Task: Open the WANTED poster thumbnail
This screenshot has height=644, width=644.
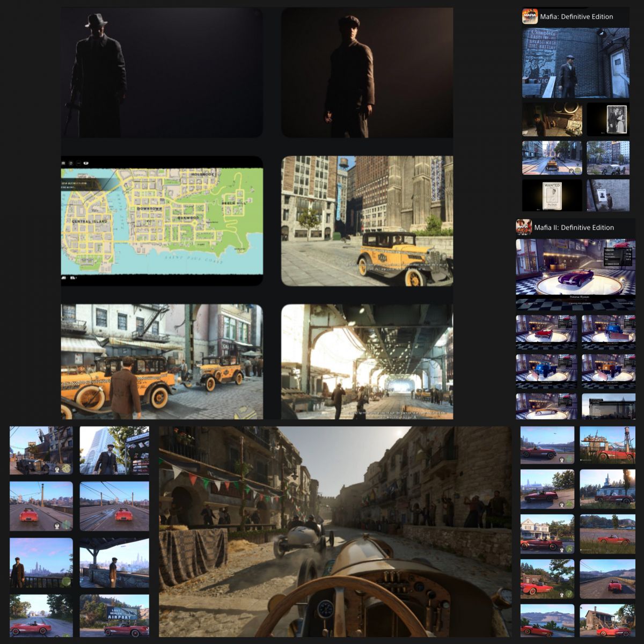Action: pos(552,195)
